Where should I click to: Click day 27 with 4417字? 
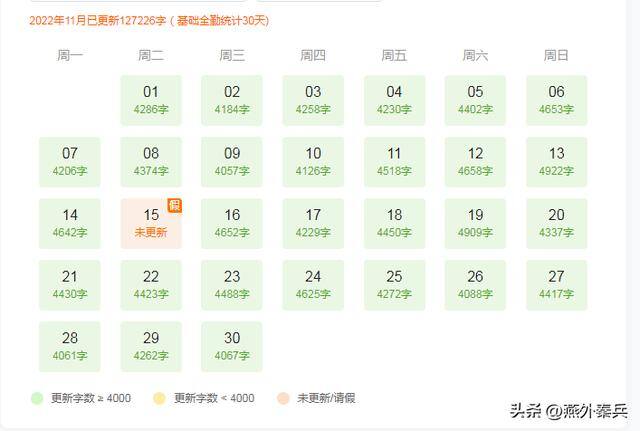pyautogui.click(x=556, y=285)
